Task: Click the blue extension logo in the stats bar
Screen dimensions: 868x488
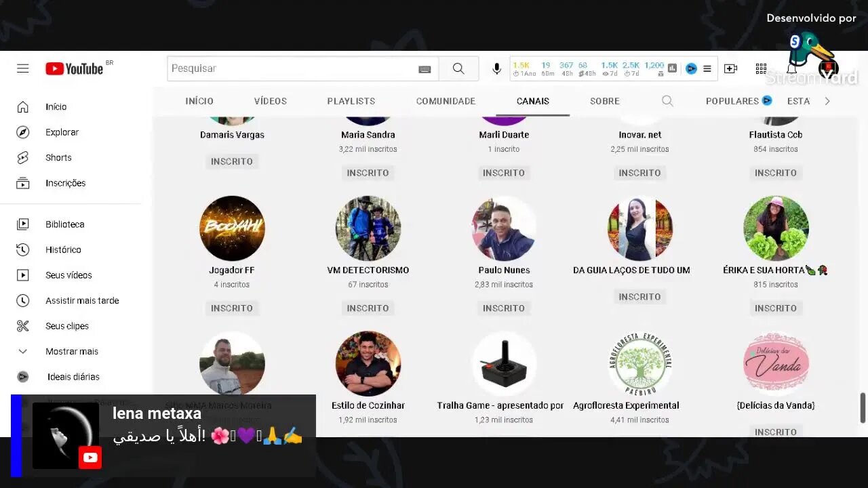Action: coord(691,68)
